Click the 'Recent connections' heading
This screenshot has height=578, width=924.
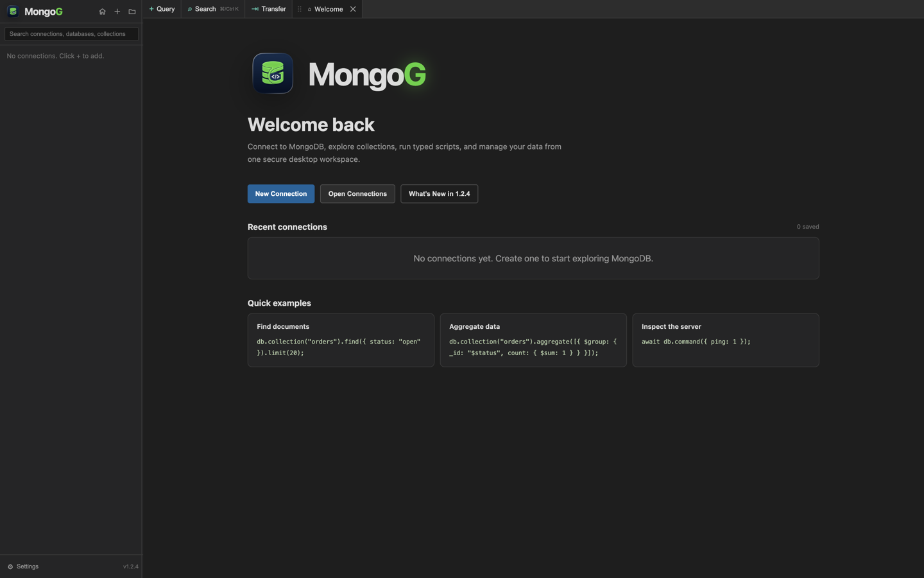[x=287, y=227]
